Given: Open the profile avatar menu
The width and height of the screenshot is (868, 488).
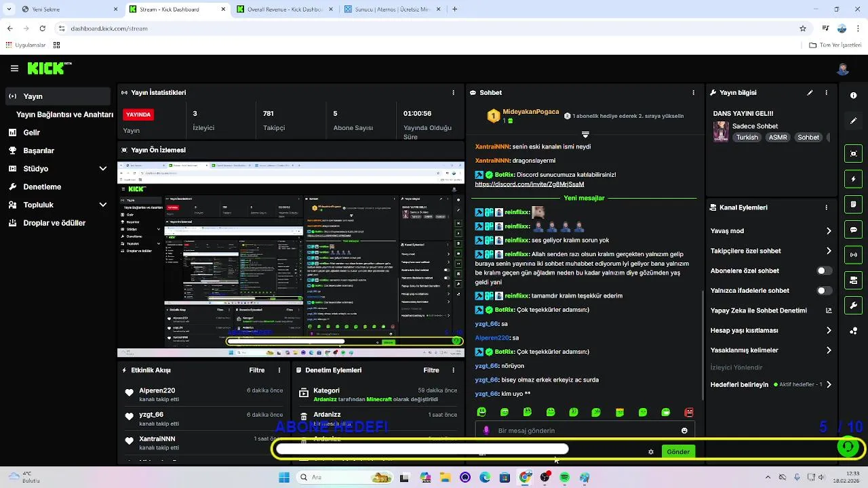Looking at the screenshot, I should 843,69.
